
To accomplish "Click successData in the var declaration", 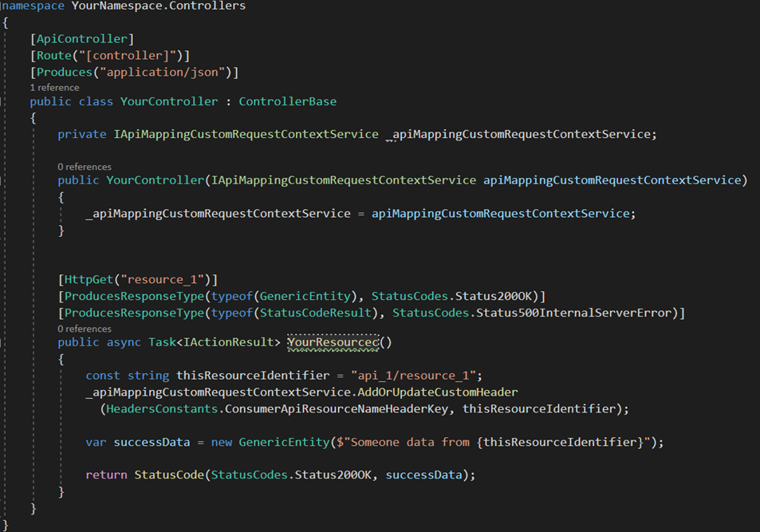I will tap(152, 443).
